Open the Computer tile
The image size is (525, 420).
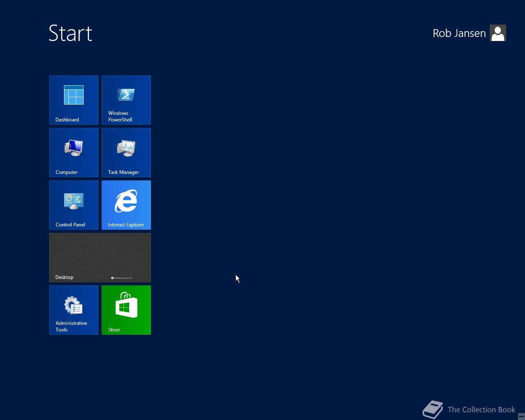[74, 153]
